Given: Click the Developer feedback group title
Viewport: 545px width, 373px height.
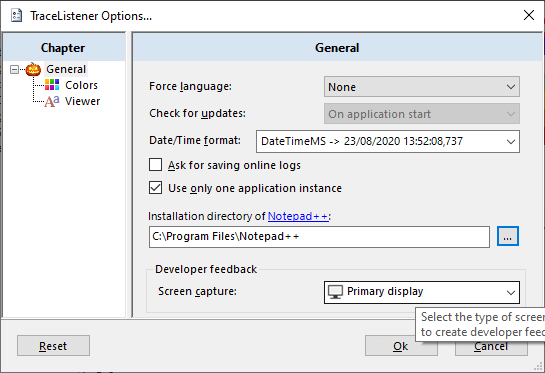Looking at the screenshot, I should [x=206, y=269].
